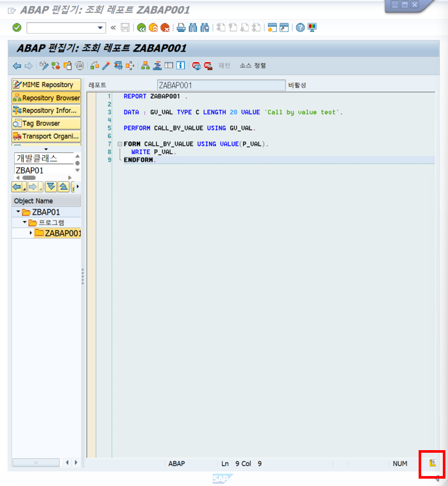The width and height of the screenshot is (448, 486).
Task: Click the object list previous-object arrow button
Action: 19,187
